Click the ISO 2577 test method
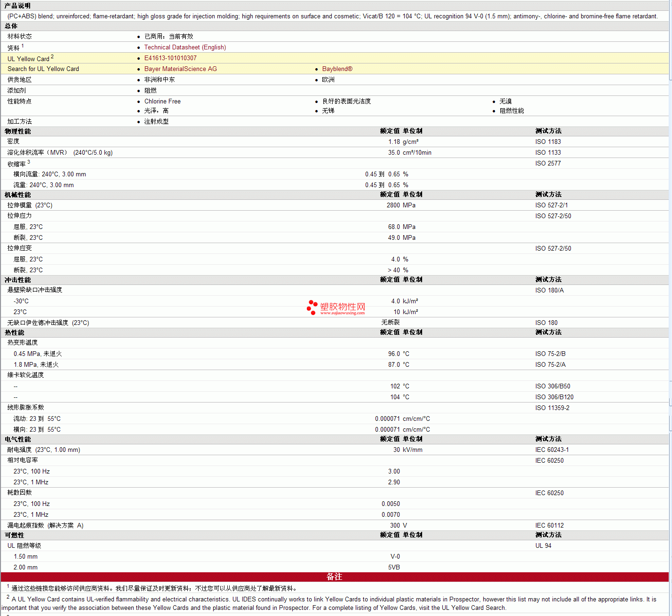The height and width of the screenshot is (616, 672). [x=548, y=164]
